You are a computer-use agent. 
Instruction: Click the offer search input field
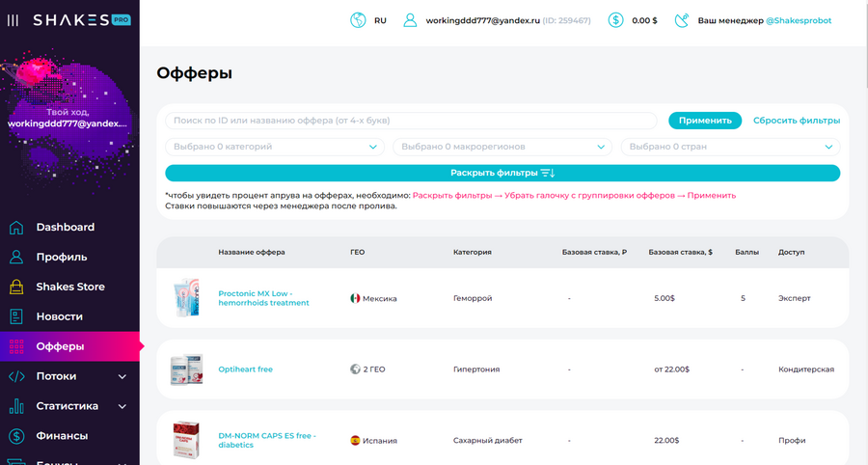[x=413, y=121]
